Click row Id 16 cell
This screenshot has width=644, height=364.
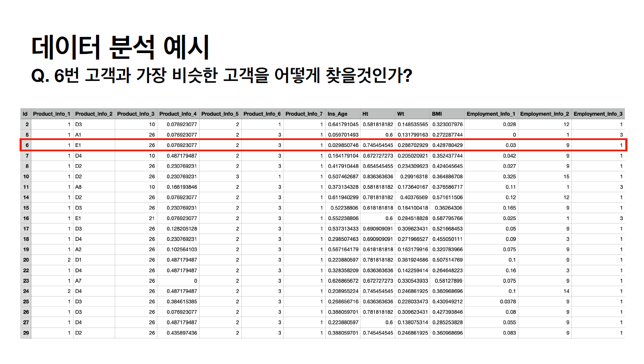[26, 218]
